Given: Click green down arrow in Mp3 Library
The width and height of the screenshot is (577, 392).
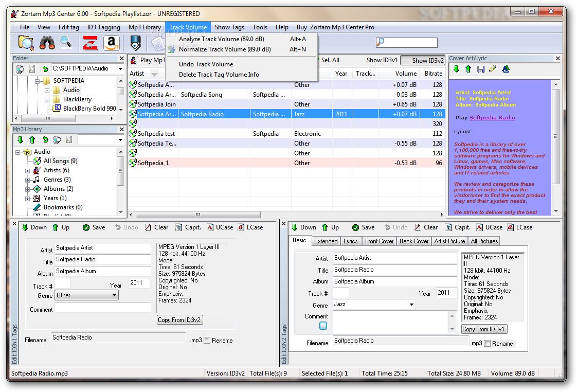Looking at the screenshot, I should 20,140.
